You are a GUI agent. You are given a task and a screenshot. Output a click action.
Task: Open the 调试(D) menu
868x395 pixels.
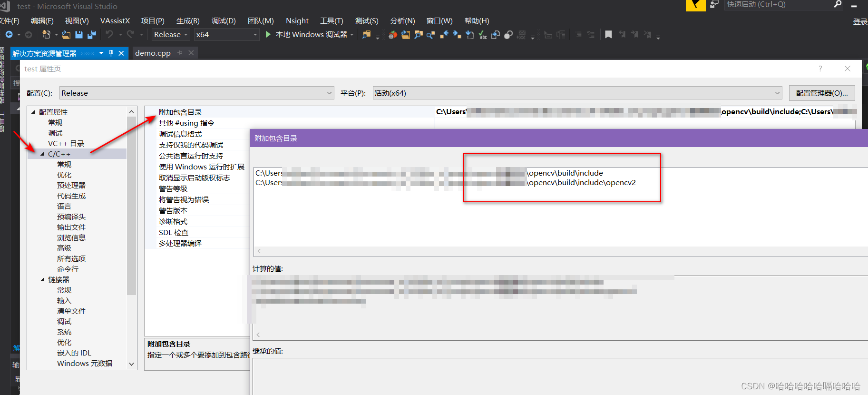pyautogui.click(x=224, y=21)
